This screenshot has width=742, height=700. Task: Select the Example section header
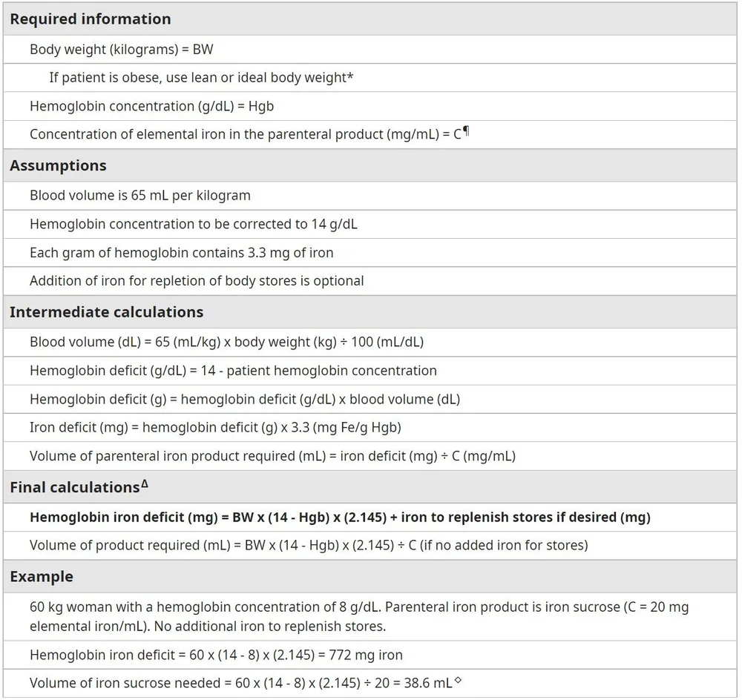(x=42, y=577)
